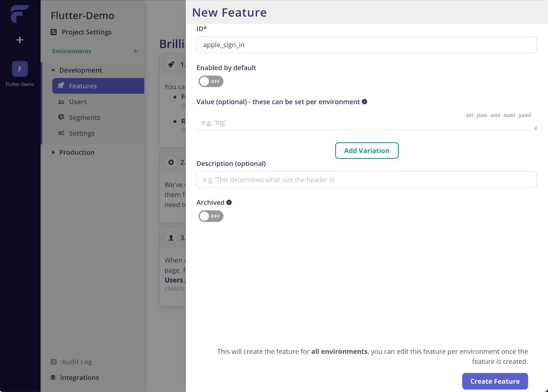Image resolution: width=548 pixels, height=392 pixels.
Task: Toggle the Enabled by default switch
Action: [211, 82]
